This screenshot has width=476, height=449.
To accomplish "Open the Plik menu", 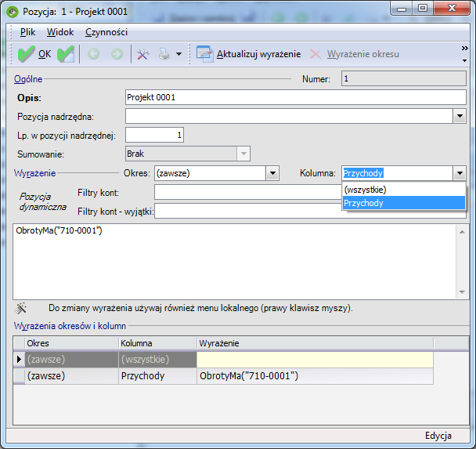I will (x=27, y=32).
